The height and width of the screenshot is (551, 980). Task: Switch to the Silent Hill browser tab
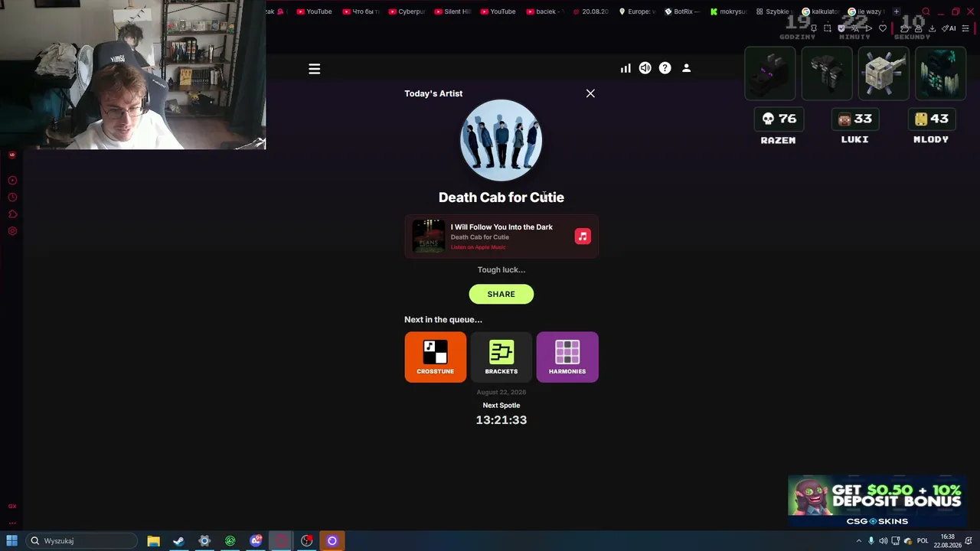pos(452,11)
